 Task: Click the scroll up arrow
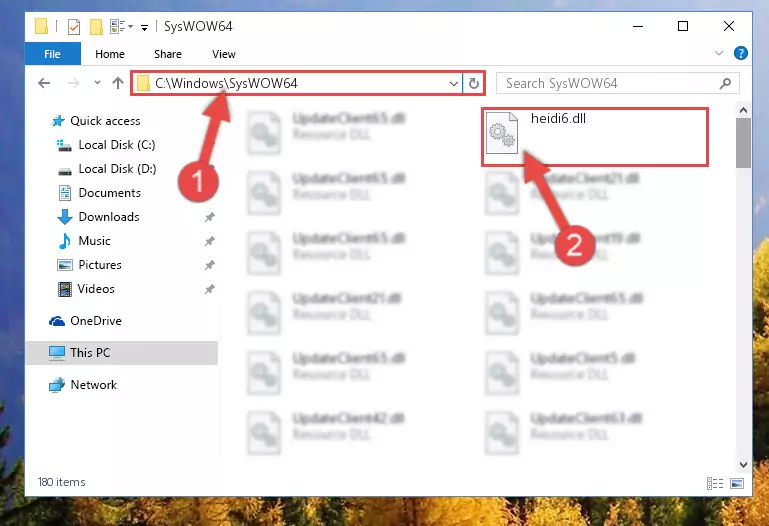pyautogui.click(x=743, y=110)
